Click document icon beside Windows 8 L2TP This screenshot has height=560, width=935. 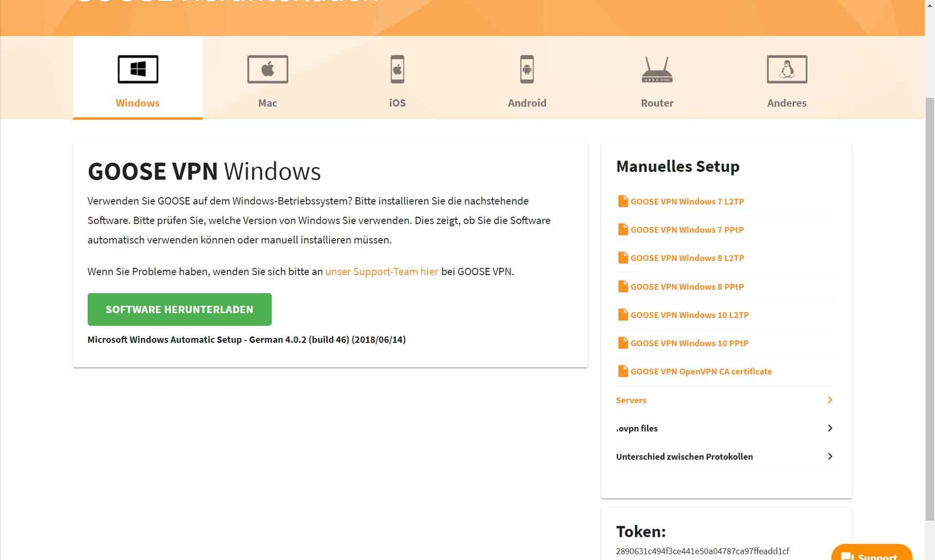coord(622,258)
